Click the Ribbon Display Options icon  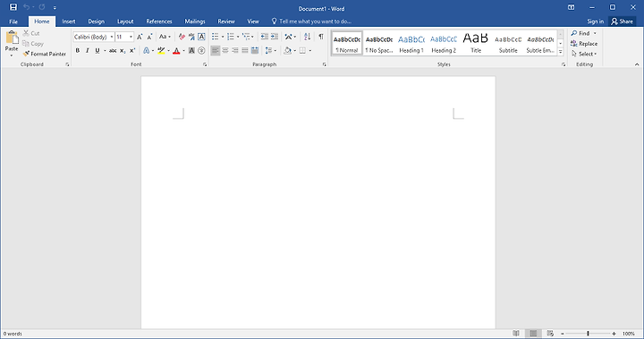(571, 7)
